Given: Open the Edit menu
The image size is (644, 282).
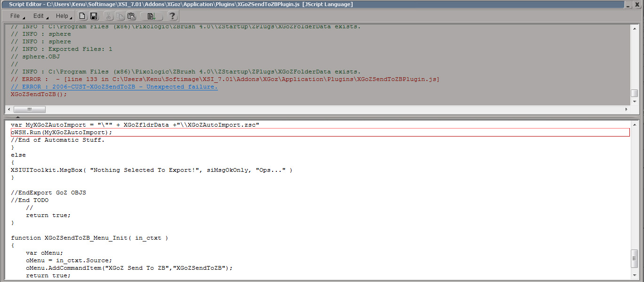Looking at the screenshot, I should point(40,16).
